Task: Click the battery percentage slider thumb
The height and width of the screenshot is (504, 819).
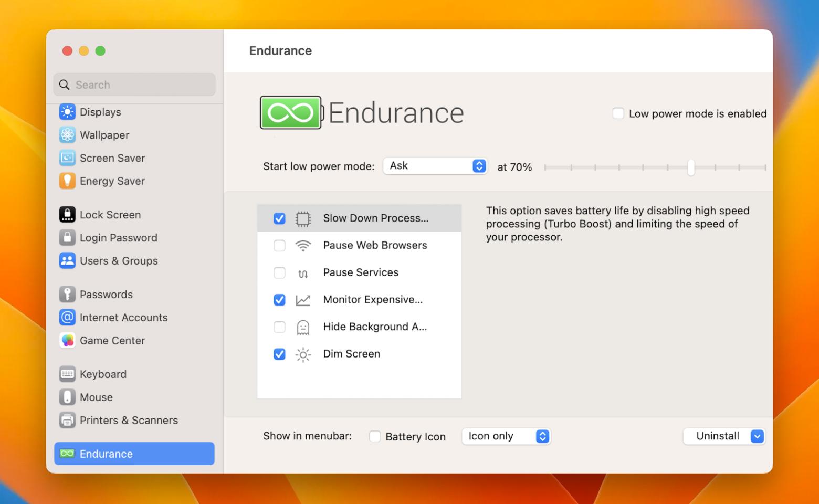Action: (x=691, y=167)
